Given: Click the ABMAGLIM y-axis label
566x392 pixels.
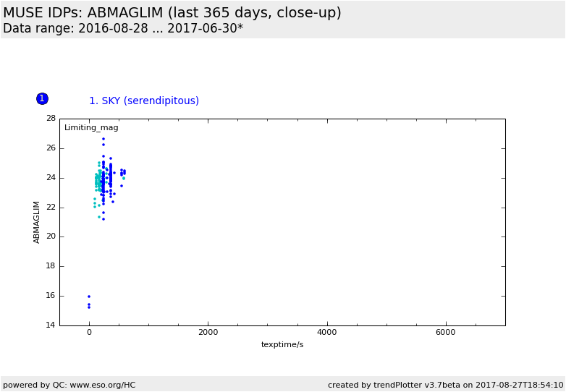Looking at the screenshot, I should tap(37, 222).
